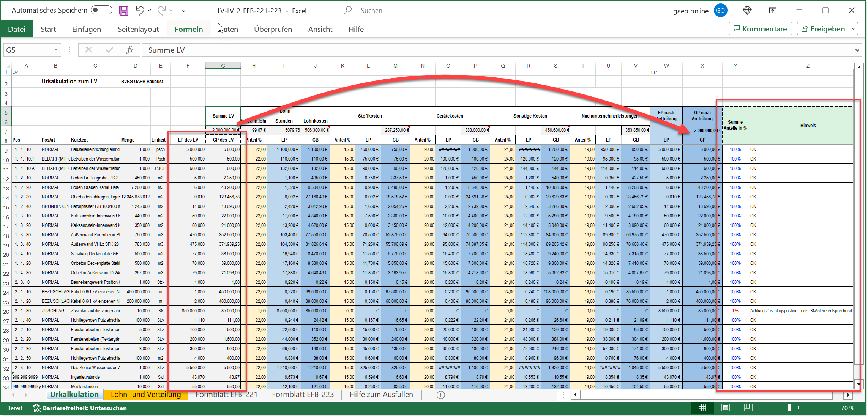The image size is (868, 417).
Task: Select Normal view mode in status bar
Action: click(x=702, y=408)
